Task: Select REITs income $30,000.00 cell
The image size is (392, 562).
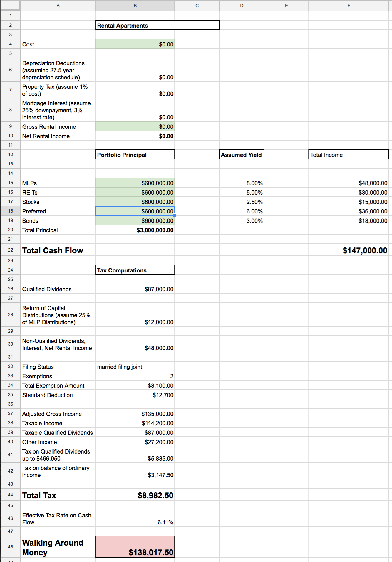Action: pos(349,192)
